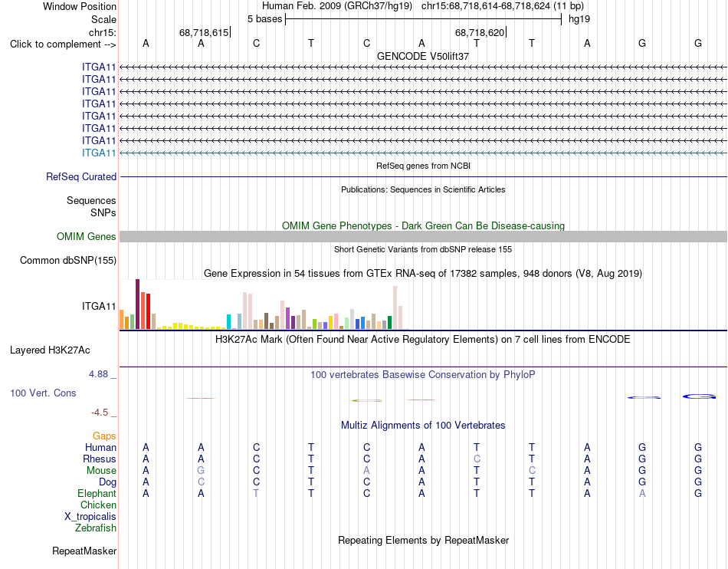Click the '4.88' conservation upper scale value
The height and width of the screenshot is (569, 728).
[98, 374]
